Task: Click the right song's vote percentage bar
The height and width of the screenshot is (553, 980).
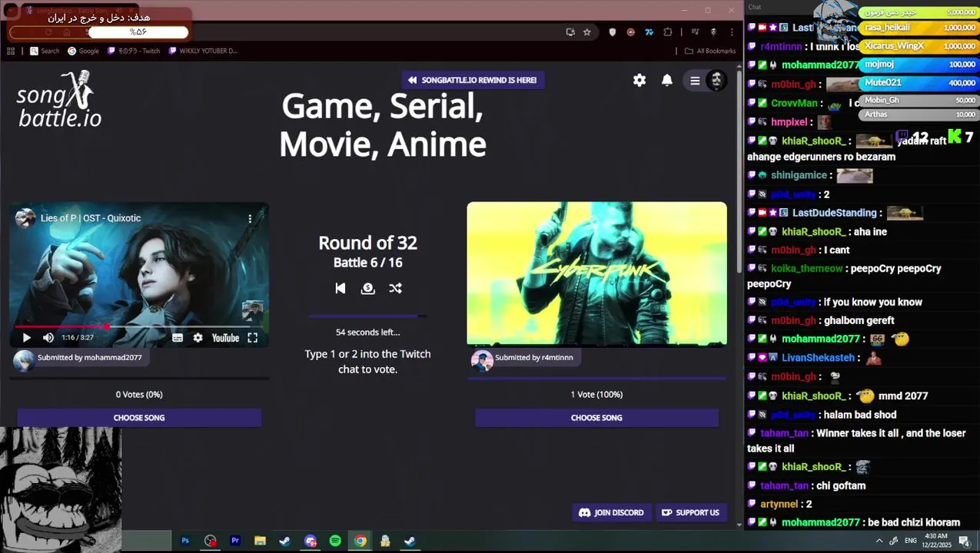Action: [x=596, y=378]
